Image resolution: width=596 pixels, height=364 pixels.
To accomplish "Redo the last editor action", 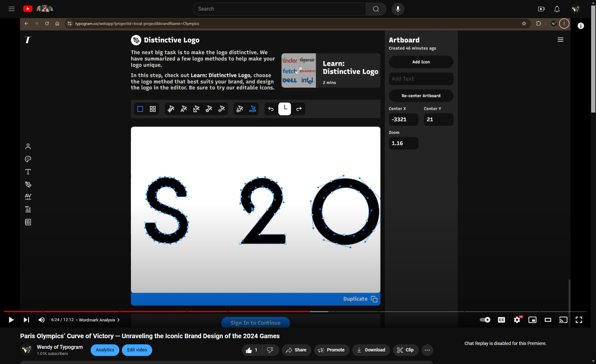I will tap(299, 109).
